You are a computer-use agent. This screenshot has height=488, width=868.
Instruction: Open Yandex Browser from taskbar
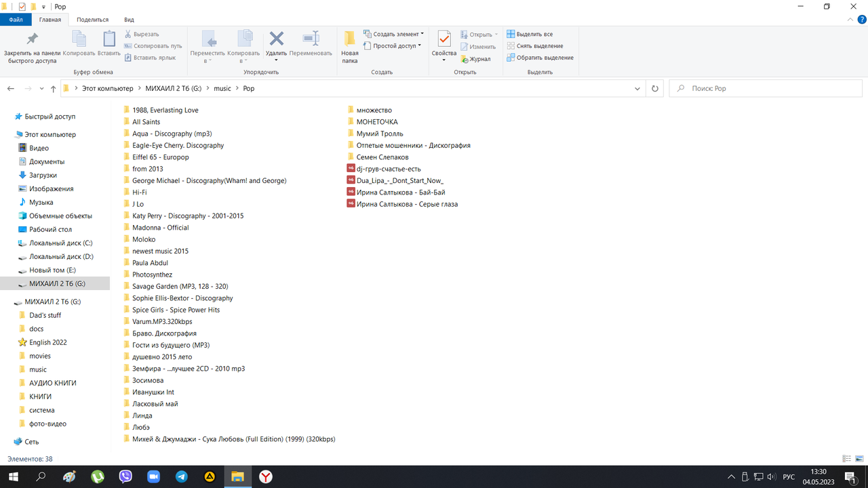coord(266,476)
